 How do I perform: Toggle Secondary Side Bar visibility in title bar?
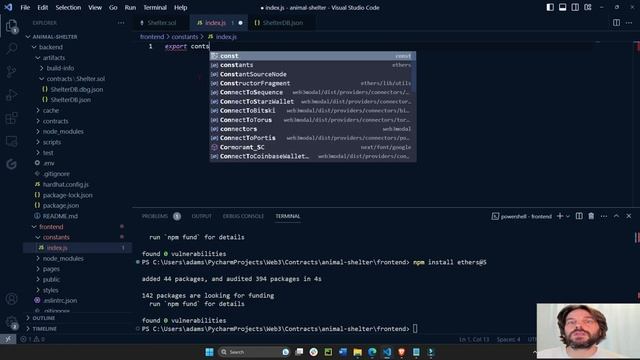click(575, 7)
